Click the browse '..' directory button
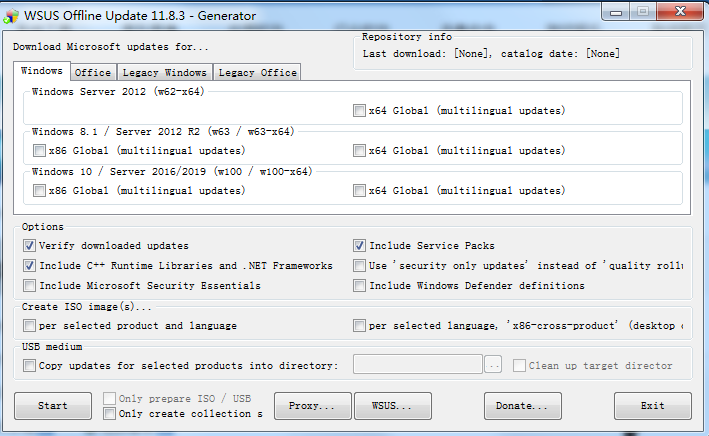The height and width of the screenshot is (436, 709). 493,364
